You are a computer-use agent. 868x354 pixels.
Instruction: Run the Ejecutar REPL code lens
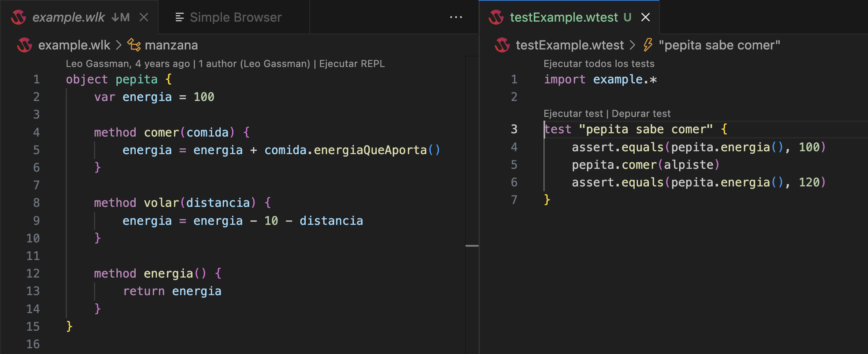coord(351,64)
